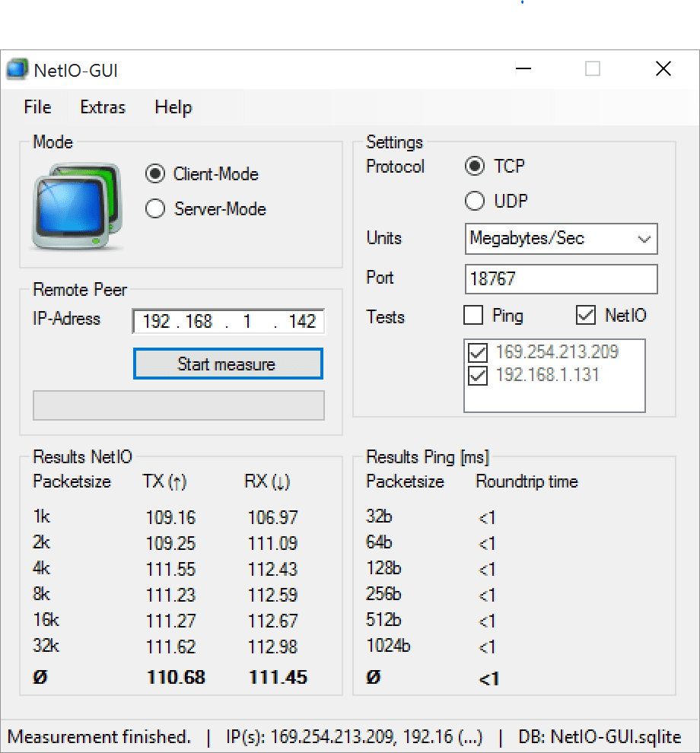Click TX value 111.62 for 32k
The height and width of the screenshot is (753, 700).
click(x=170, y=647)
